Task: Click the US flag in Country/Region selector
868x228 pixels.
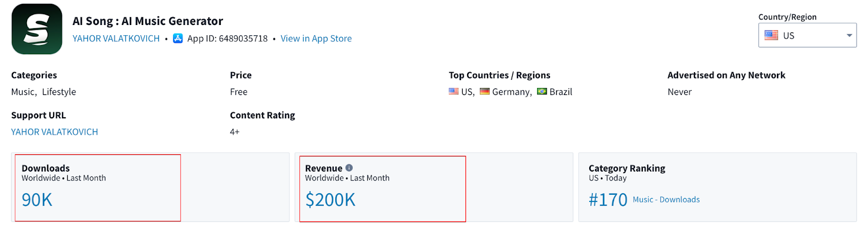Action: pyautogui.click(x=771, y=35)
